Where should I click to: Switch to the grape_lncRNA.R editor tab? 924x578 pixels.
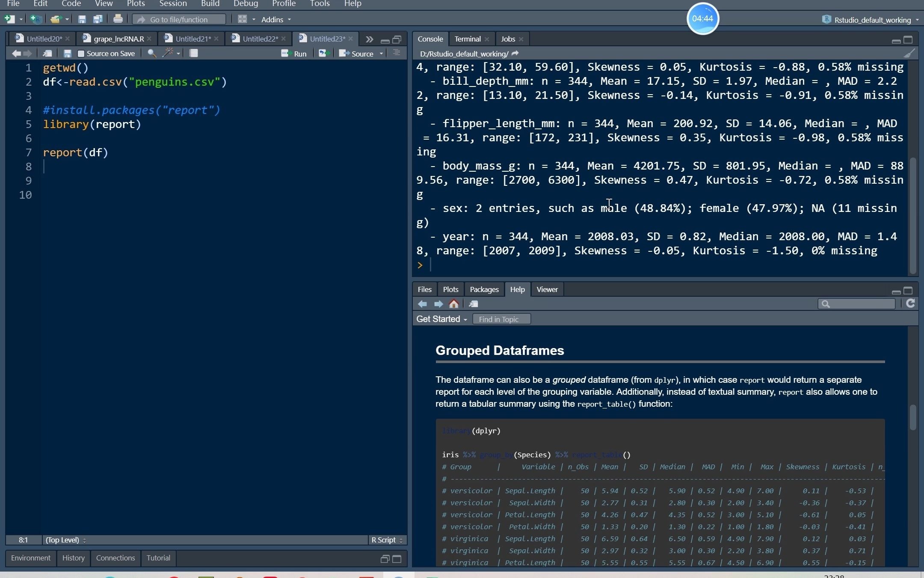tap(118, 39)
